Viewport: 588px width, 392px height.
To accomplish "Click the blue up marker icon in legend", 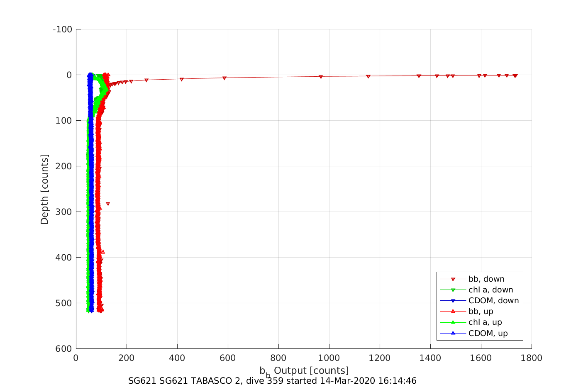I will 453,333.
